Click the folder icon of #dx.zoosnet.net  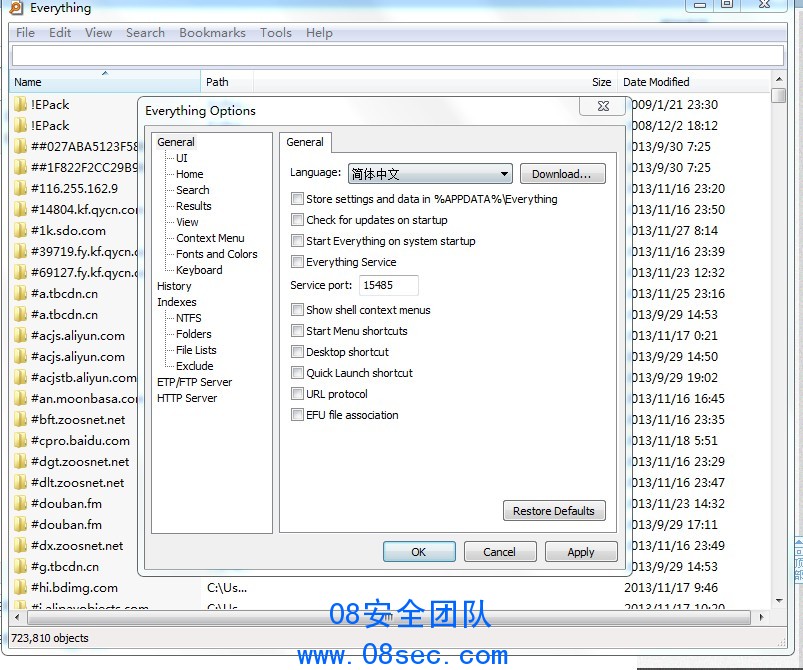click(20, 546)
